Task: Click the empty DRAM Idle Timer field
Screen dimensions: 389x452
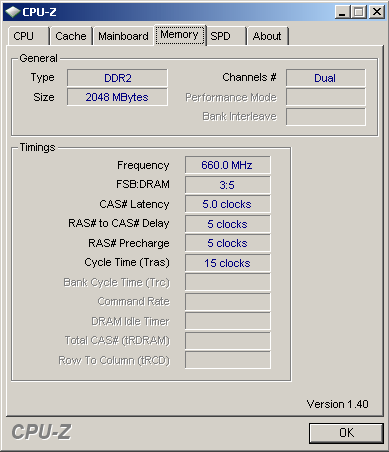Action: (228, 321)
